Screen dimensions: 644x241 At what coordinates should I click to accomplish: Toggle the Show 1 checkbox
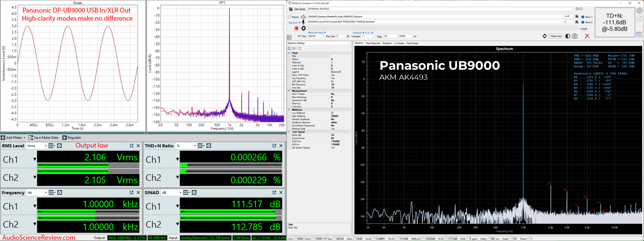pyautogui.click(x=583, y=17)
